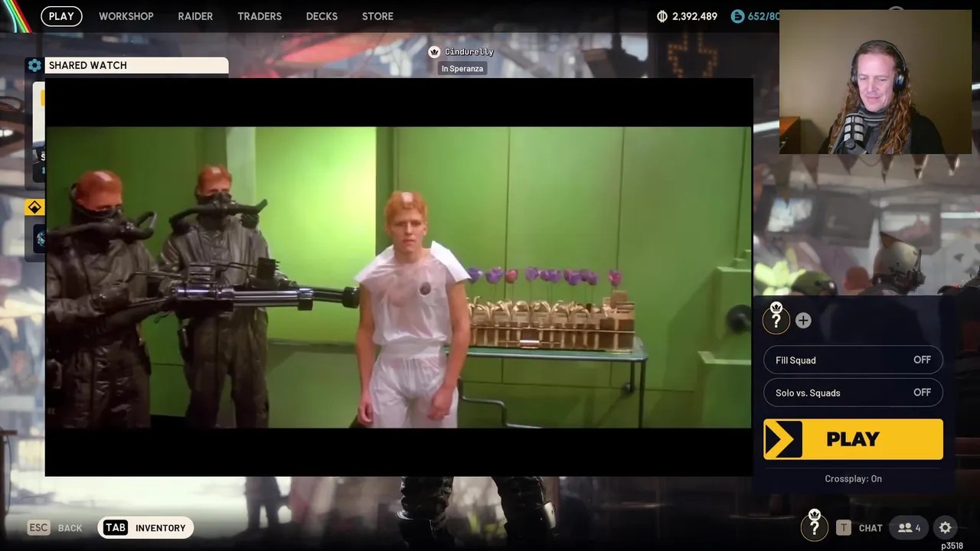The image size is (980, 551).
Task: Click the crown icon beside Cindurelly
Action: (434, 52)
